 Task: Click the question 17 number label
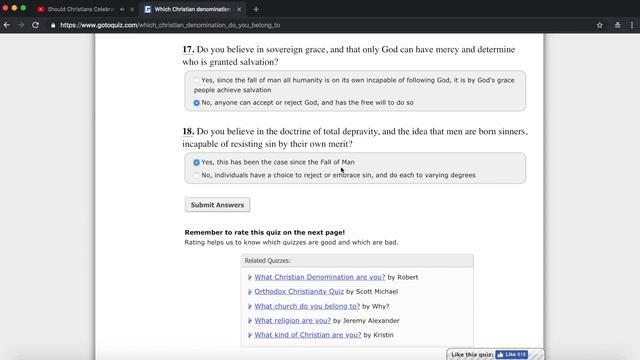pyautogui.click(x=188, y=49)
